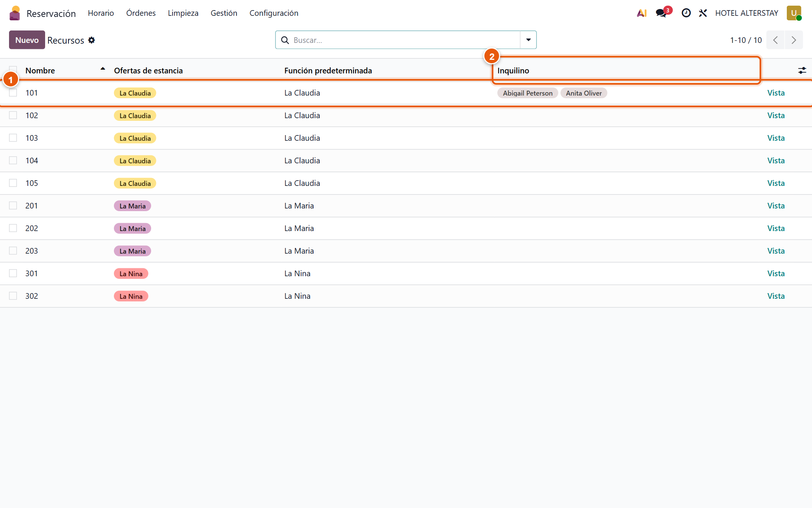Open the activities clock icon

[x=686, y=13]
